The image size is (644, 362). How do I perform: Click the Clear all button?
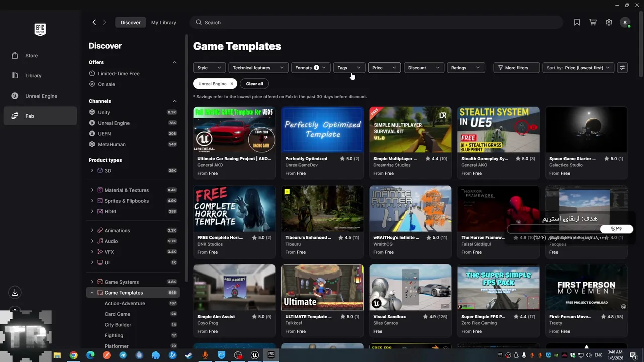tap(254, 84)
